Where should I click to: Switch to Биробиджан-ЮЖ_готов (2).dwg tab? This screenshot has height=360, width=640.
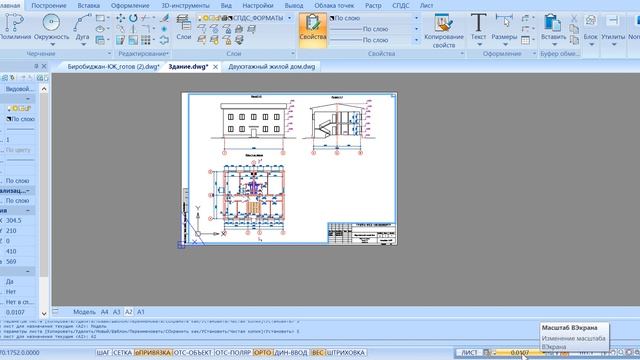(x=113, y=67)
